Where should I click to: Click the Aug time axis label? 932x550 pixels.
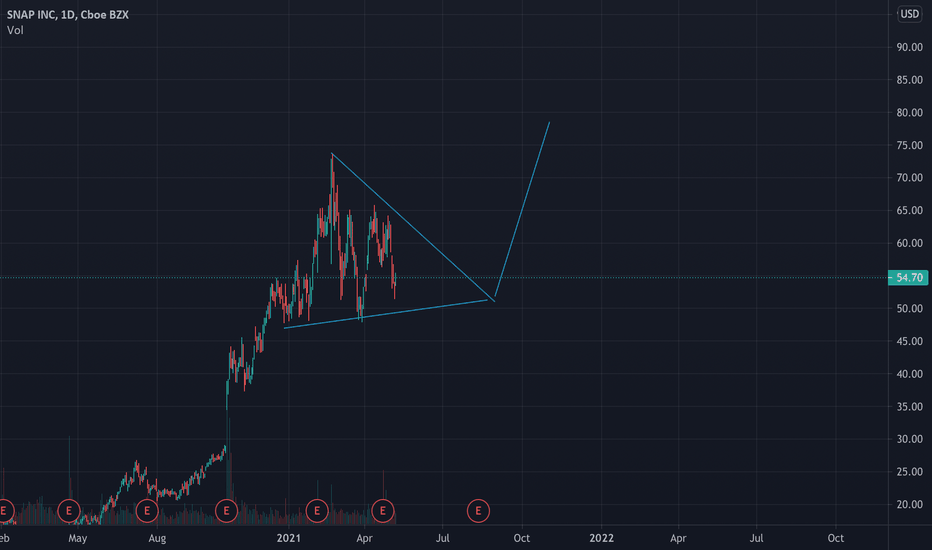157,539
